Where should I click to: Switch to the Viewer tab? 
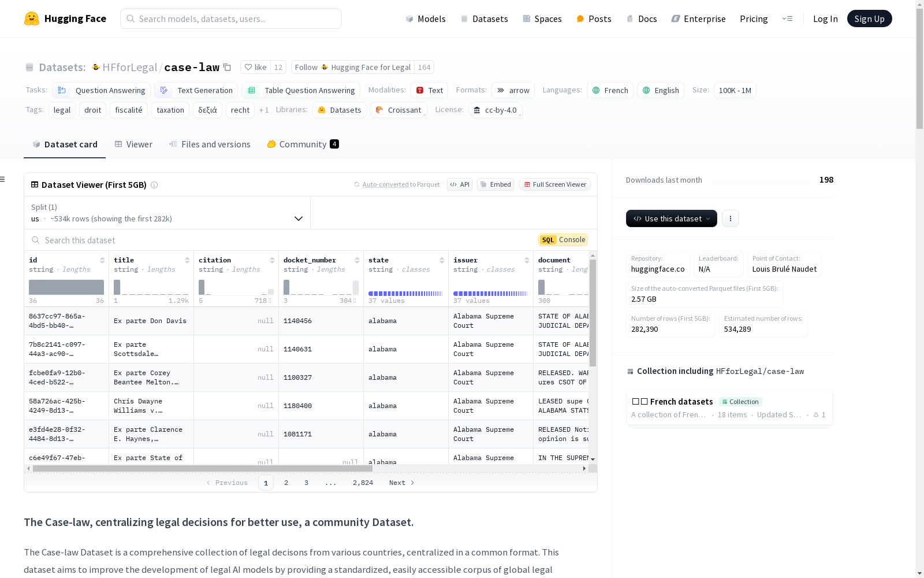pyautogui.click(x=133, y=144)
